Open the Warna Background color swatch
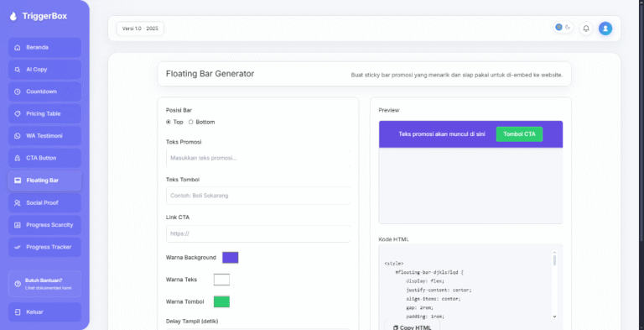Screen dimensions: 644x330 click(230, 258)
